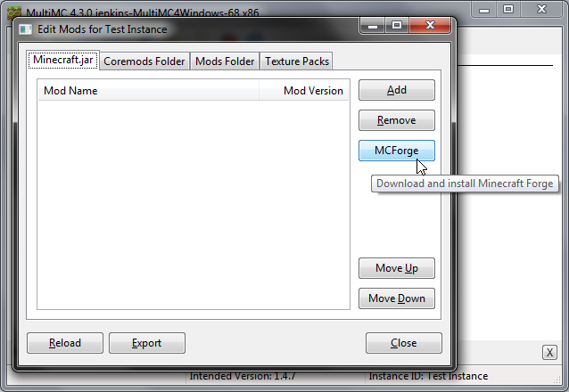Remove the selected mod
The width and height of the screenshot is (569, 392).
397,120
